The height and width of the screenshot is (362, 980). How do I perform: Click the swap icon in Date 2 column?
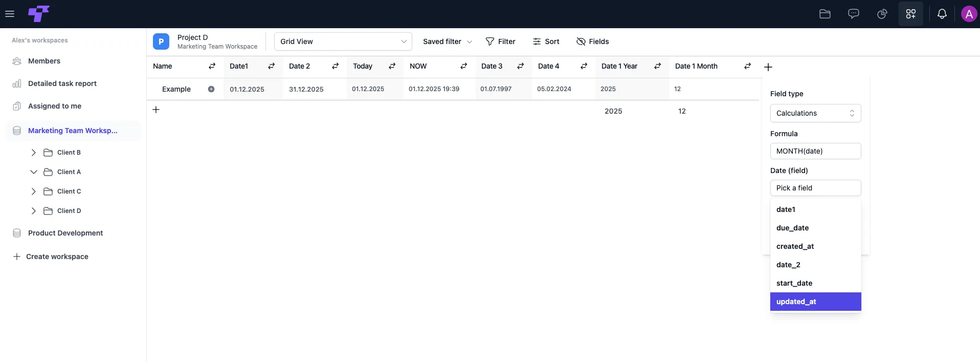(x=336, y=66)
